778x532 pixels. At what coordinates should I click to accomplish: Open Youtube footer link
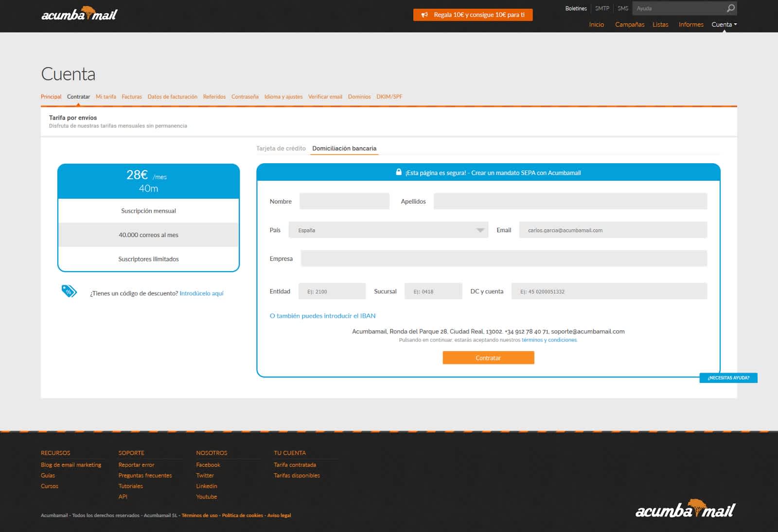point(207,497)
